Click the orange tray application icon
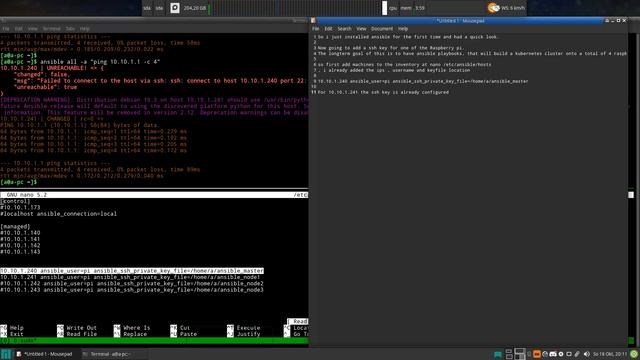Screen dimensions: 640x360 pos(537,354)
